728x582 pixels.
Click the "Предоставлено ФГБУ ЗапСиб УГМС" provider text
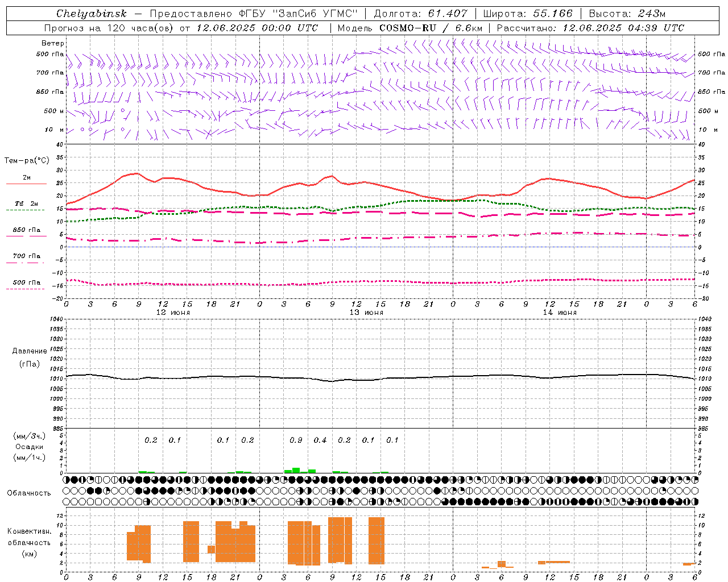[254, 14]
